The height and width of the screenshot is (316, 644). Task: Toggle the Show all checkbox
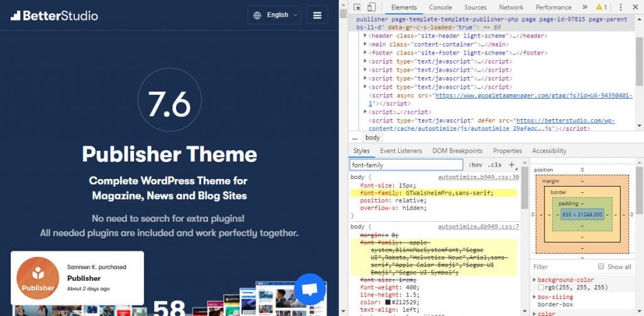(x=601, y=266)
